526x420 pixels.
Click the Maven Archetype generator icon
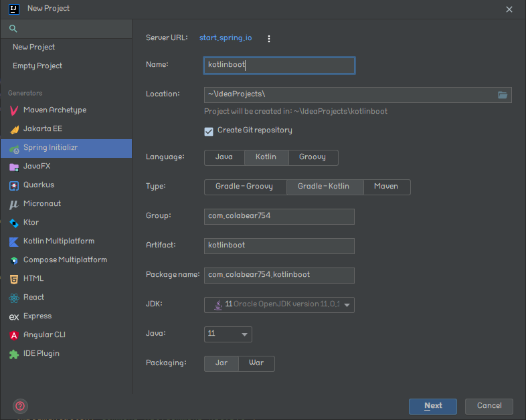point(14,110)
